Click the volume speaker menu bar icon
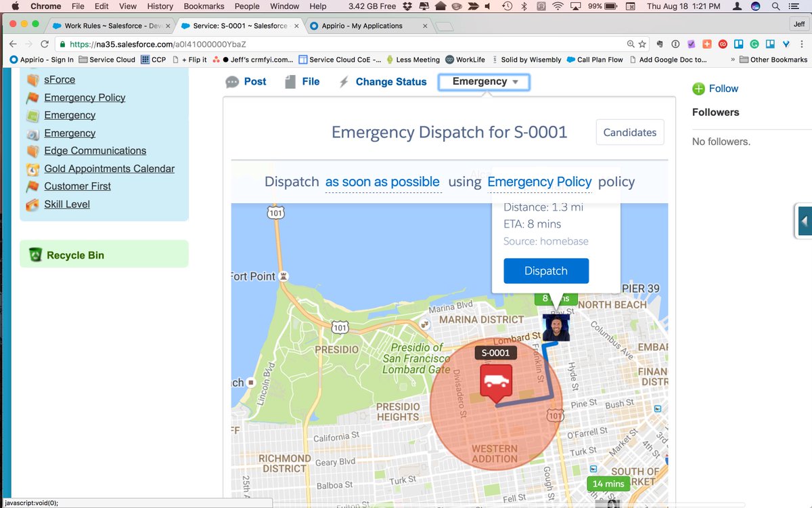Image resolution: width=812 pixels, height=508 pixels. click(x=487, y=6)
